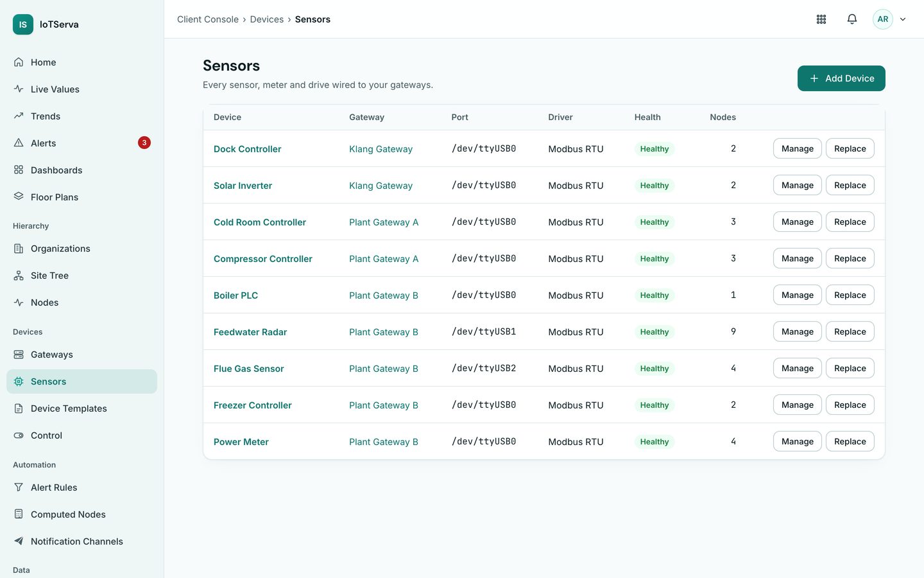Click the Control toggle icon
Viewport: 924px width, 578px height.
point(19,435)
